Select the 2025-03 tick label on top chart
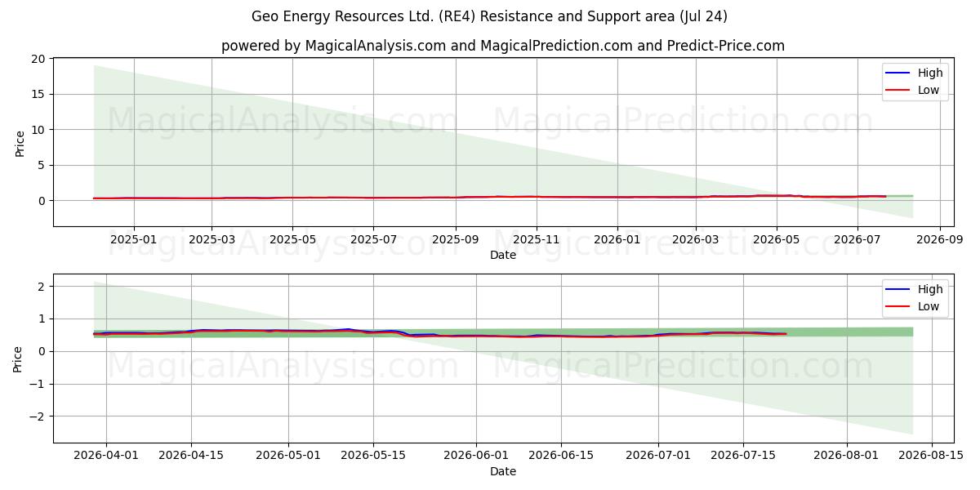 pos(212,239)
